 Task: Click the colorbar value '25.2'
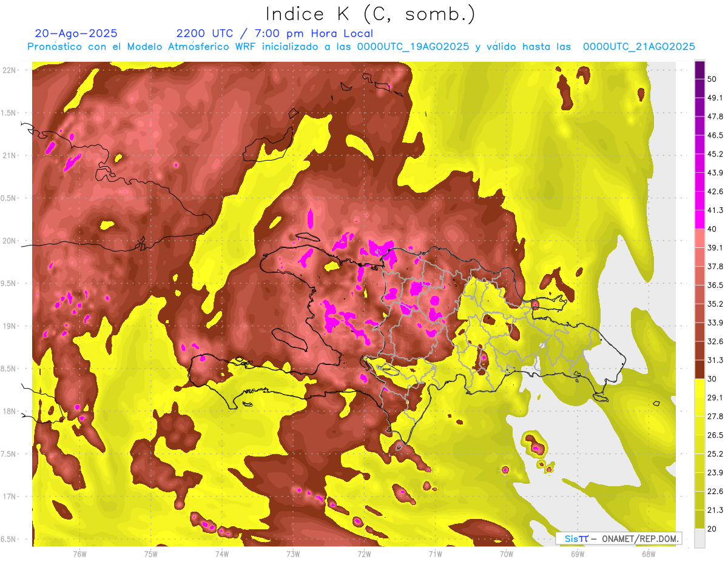click(715, 453)
